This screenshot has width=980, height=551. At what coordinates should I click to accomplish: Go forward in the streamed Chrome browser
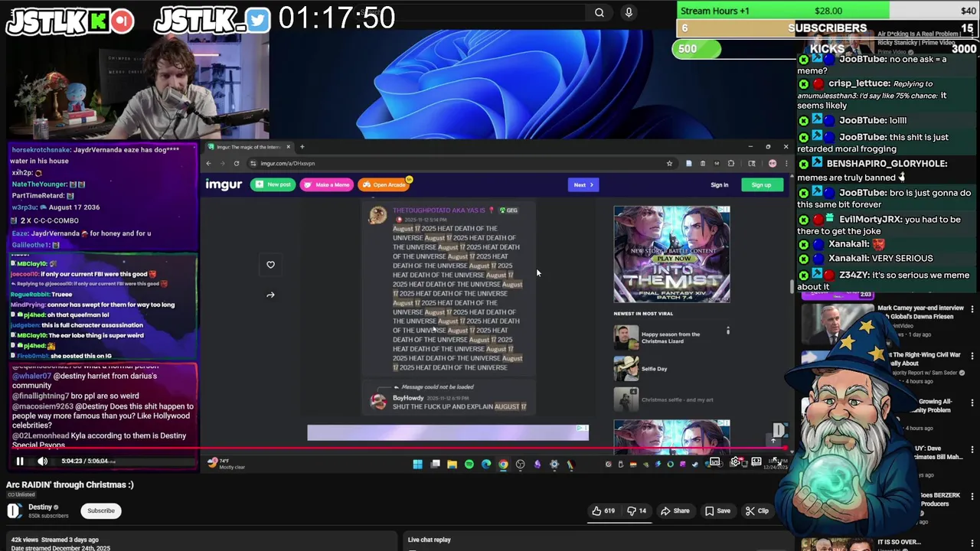click(x=222, y=163)
